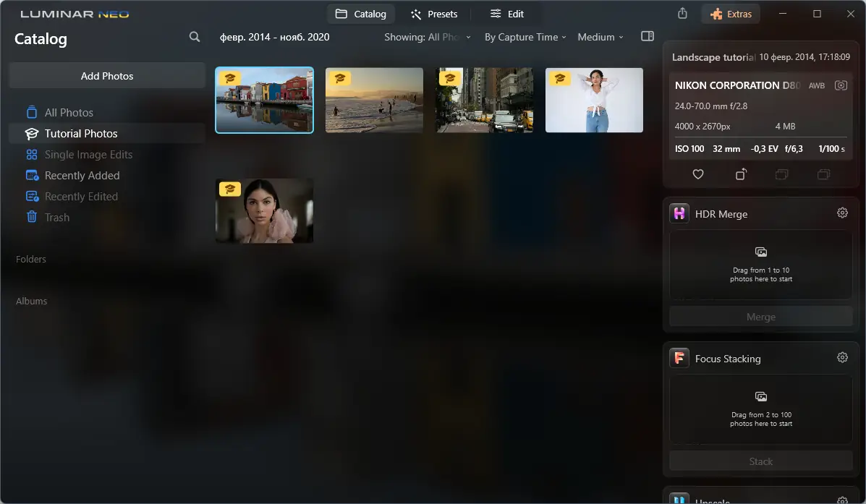Screen dimensions: 866x504
Task: Click the share/export icon
Action: pos(683,14)
